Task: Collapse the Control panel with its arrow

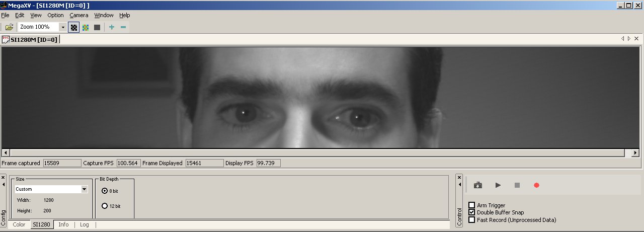Action: click(459, 185)
